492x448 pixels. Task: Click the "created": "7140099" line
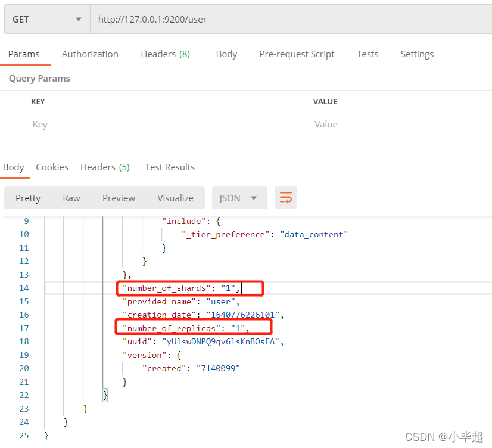point(191,368)
